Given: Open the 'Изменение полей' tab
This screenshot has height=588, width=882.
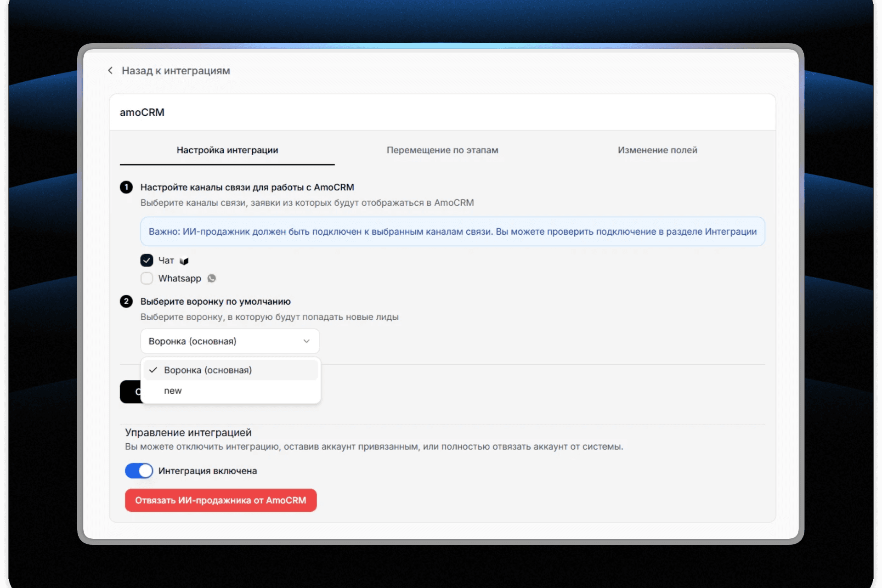Looking at the screenshot, I should pos(657,150).
